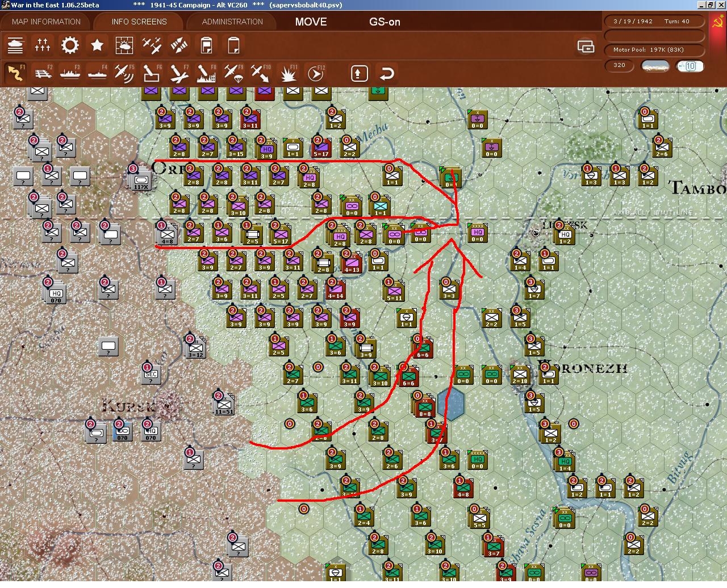This screenshot has width=727, height=588.
Task: Switch to the MAP INFORMATION tab
Action: [x=46, y=22]
